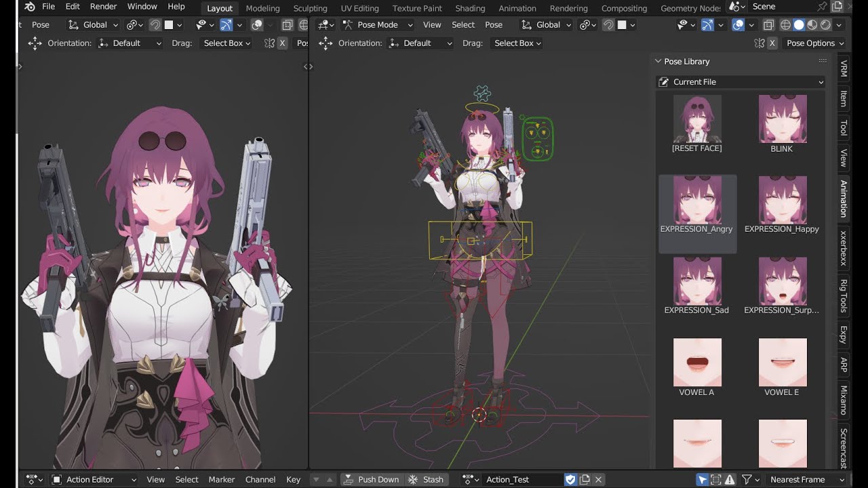
Task: Open Action Editor editor type icon
Action: coord(35,479)
